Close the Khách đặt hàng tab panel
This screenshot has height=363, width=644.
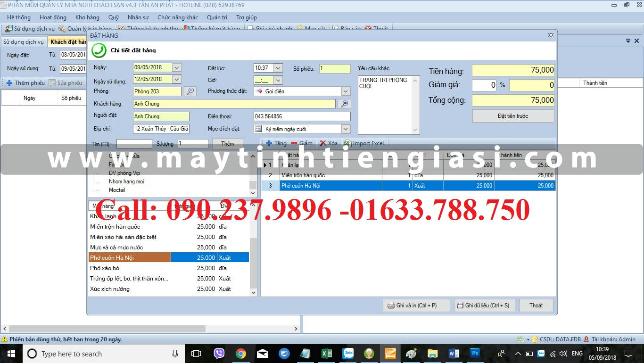(636, 41)
